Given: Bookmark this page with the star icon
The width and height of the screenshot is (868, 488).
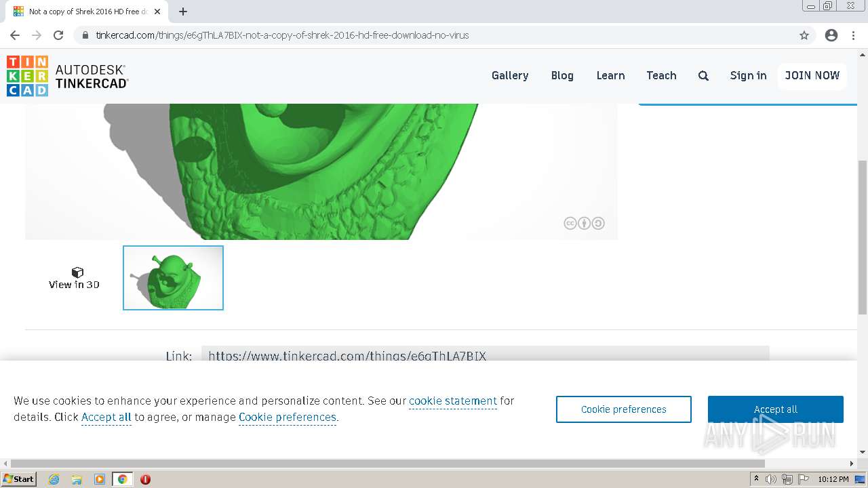Looking at the screenshot, I should pyautogui.click(x=804, y=35).
